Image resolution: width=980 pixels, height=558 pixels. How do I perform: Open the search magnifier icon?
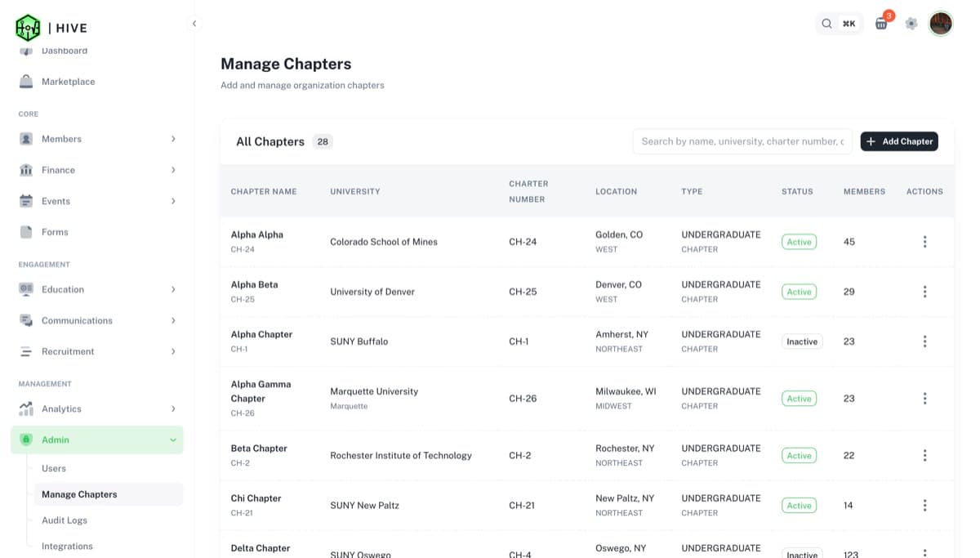826,24
